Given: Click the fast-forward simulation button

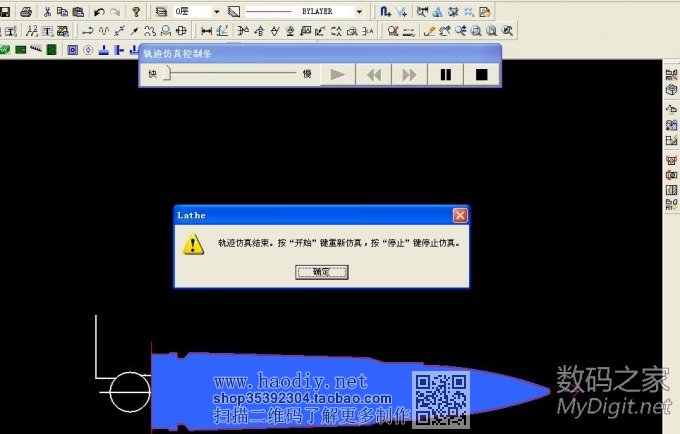Looking at the screenshot, I should [x=409, y=74].
